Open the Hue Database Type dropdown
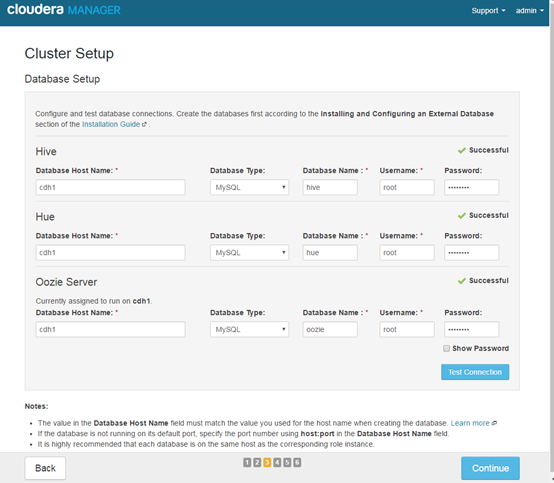 click(x=249, y=253)
